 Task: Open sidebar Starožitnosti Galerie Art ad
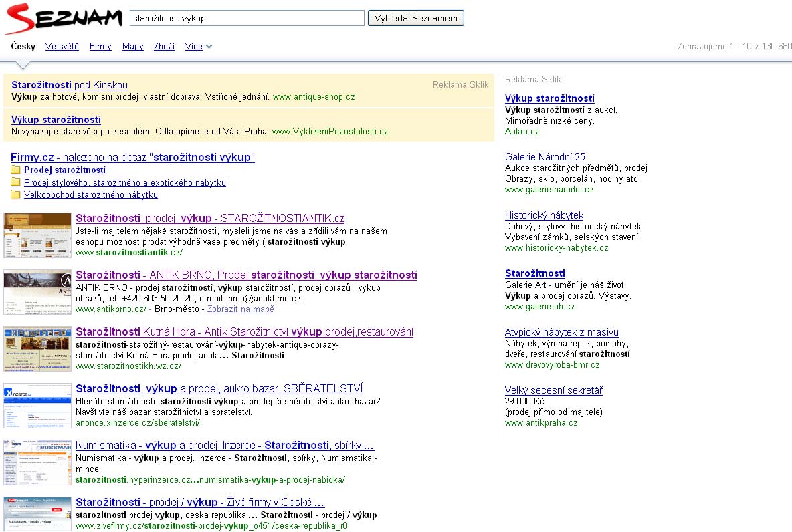535,273
